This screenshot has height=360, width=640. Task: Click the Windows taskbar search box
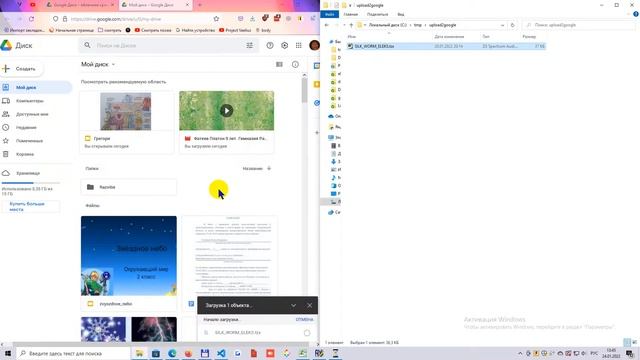tap(73, 353)
